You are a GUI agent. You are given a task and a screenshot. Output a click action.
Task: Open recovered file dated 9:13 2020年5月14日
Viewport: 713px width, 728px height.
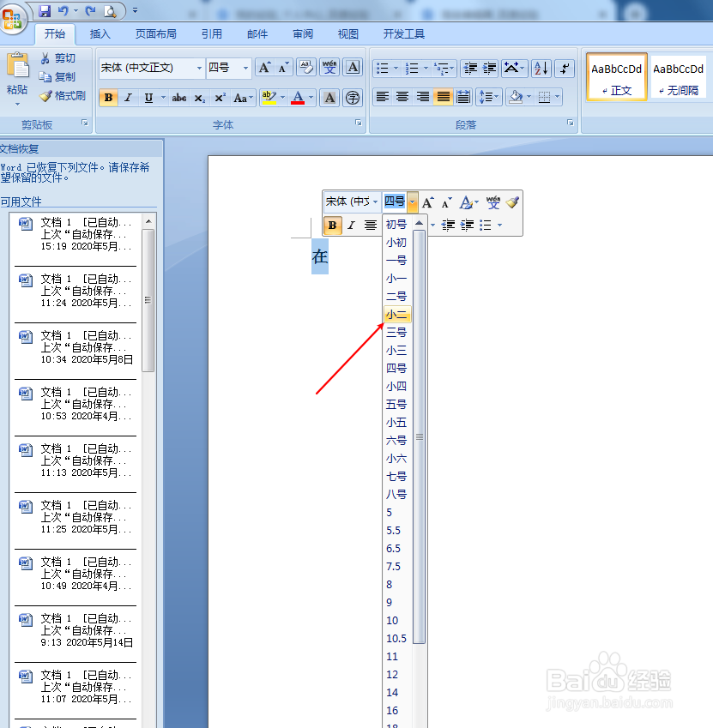(76, 632)
